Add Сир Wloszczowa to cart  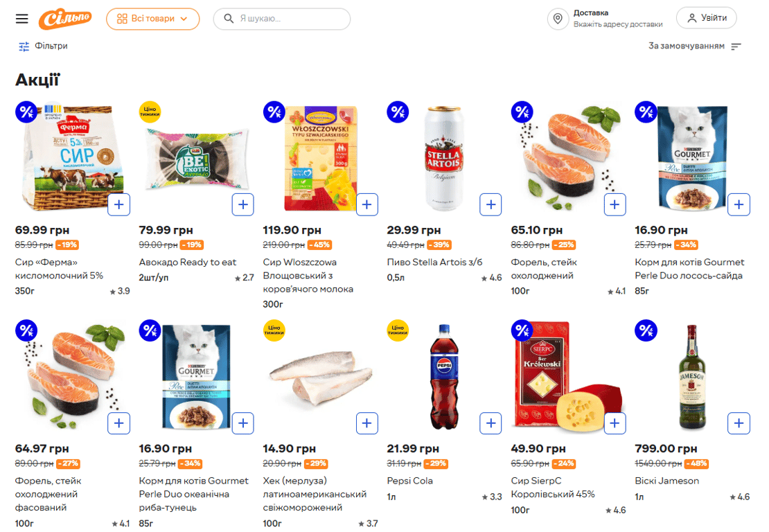pos(366,204)
